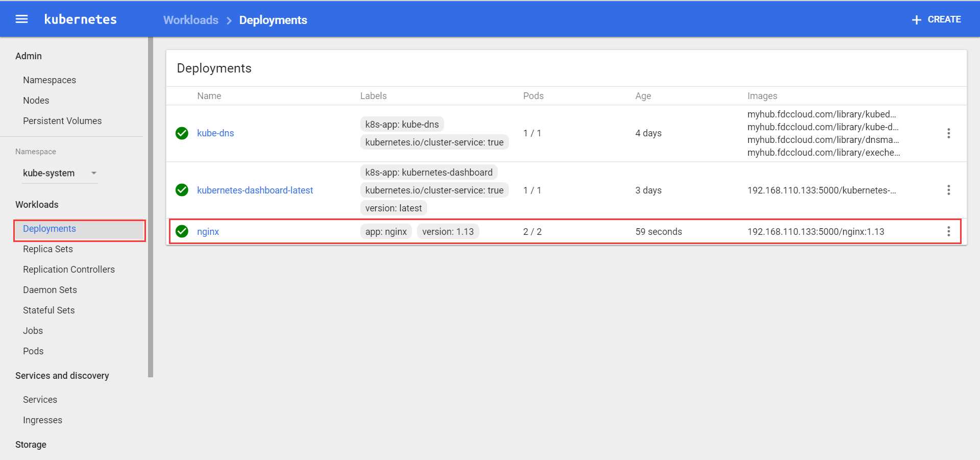Click the '59 seconds' age of nginx

(658, 232)
